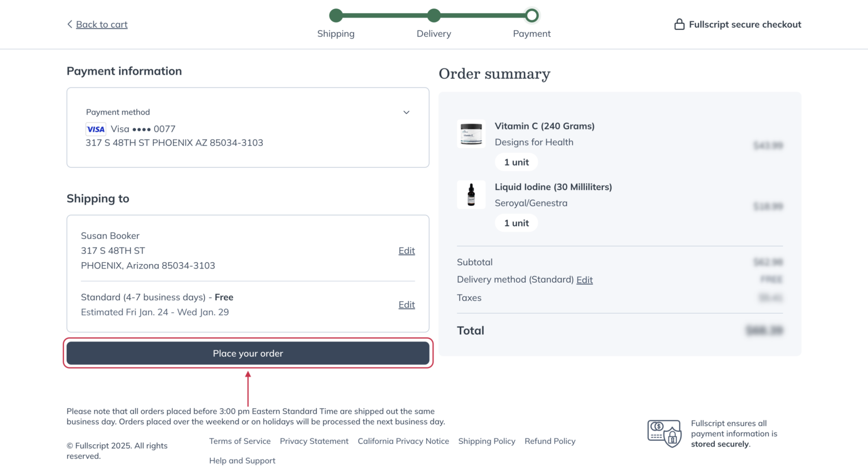
Task: Select the Delivery step circle in progress bar
Action: [x=433, y=15]
